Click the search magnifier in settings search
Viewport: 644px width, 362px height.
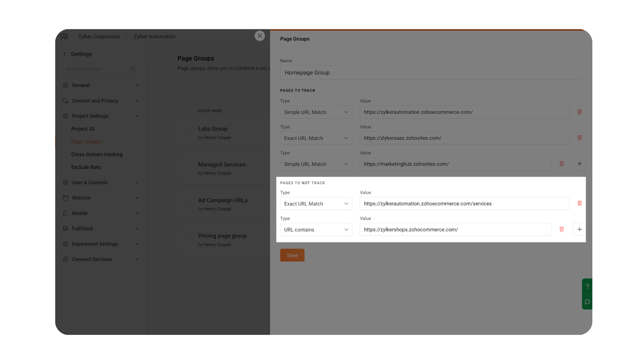click(133, 69)
